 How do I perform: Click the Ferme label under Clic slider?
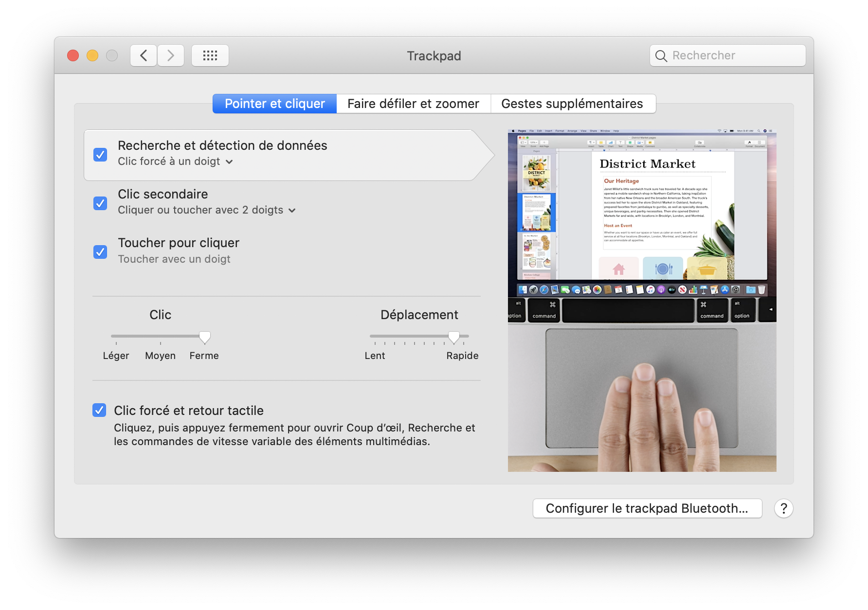pos(204,356)
